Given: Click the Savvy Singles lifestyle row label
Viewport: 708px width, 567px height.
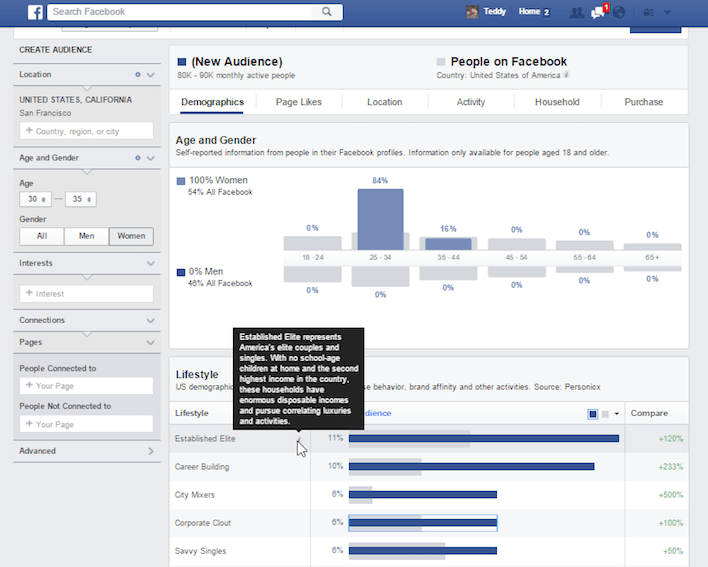Looking at the screenshot, I should click(200, 551).
